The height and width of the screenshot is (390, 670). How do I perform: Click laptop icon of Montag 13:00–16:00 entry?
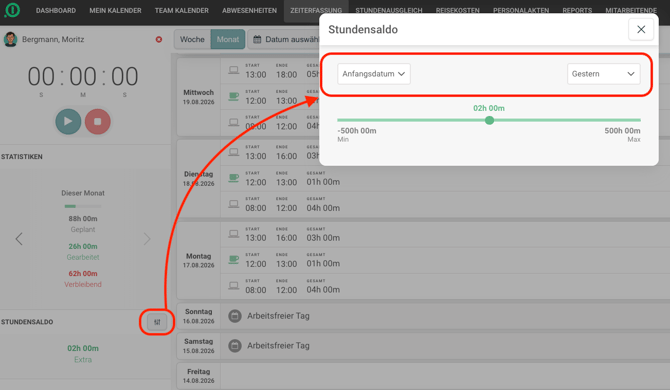233,234
